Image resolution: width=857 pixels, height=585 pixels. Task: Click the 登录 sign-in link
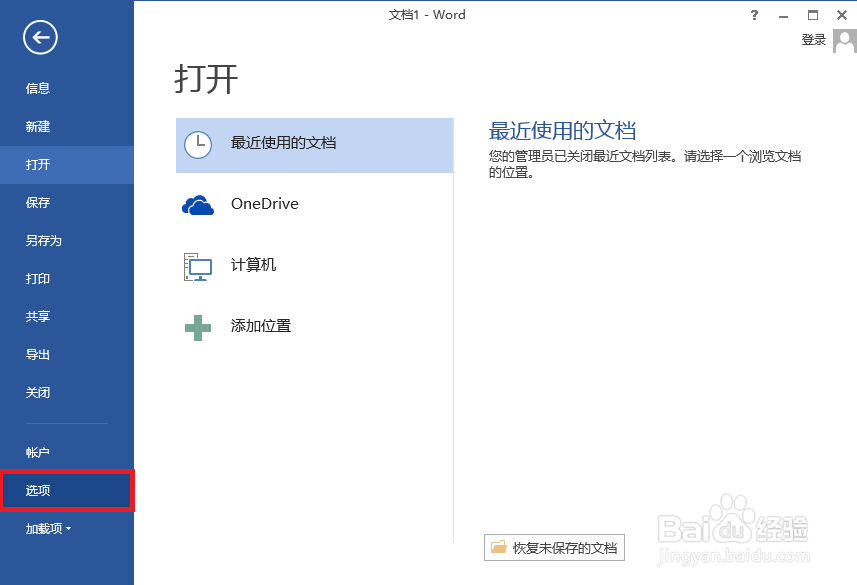(812, 40)
